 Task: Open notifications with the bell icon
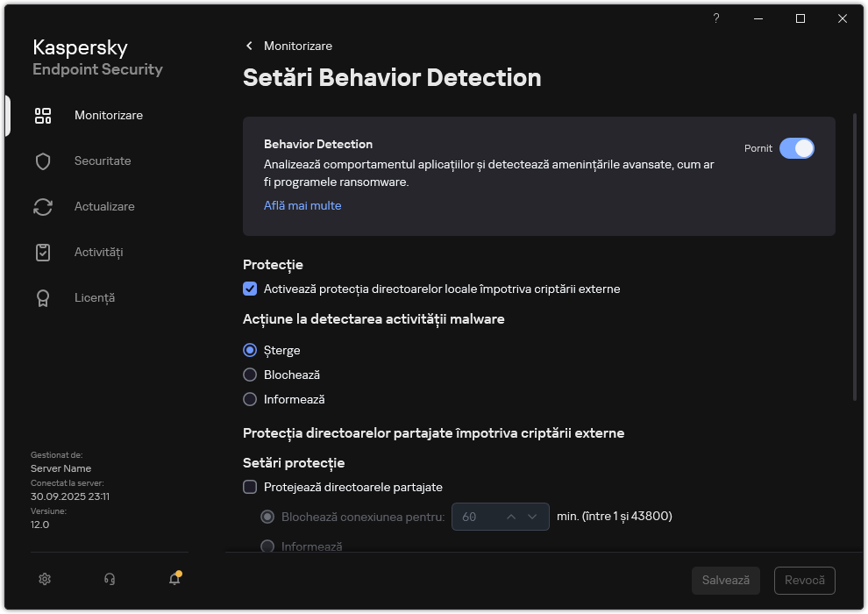[x=174, y=579]
